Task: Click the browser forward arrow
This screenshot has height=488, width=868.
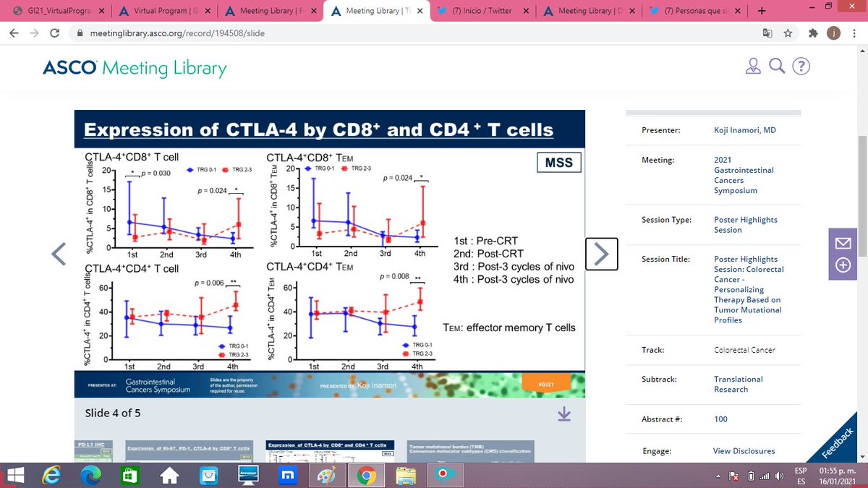Action: pos(35,33)
